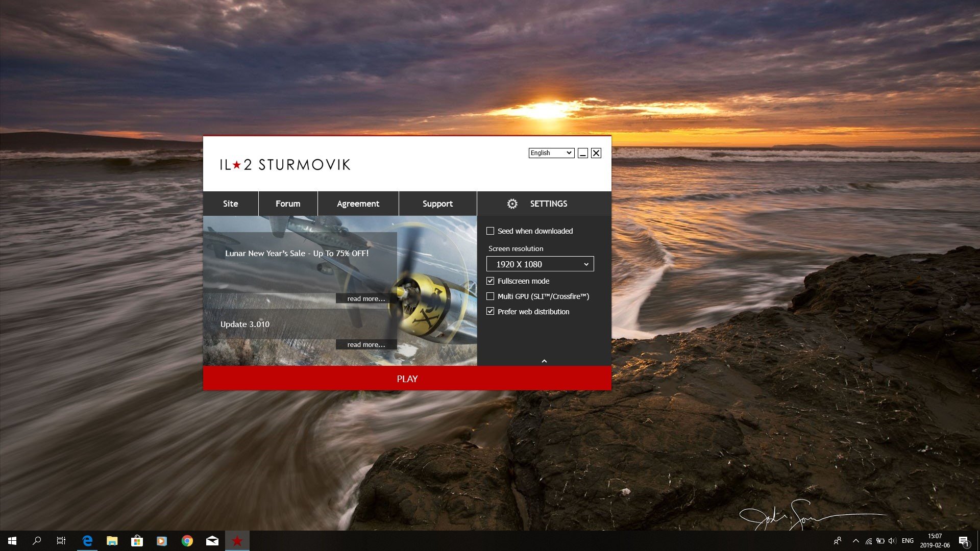Open the Support tab
The height and width of the screenshot is (551, 980).
click(437, 204)
